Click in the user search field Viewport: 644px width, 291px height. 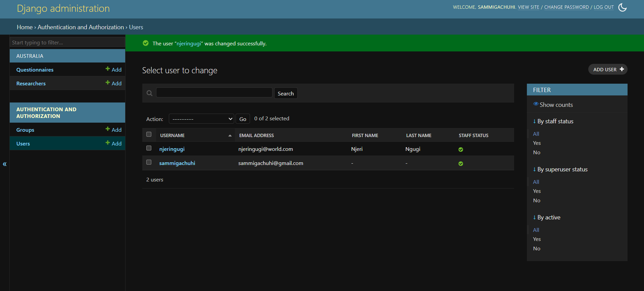pos(214,93)
